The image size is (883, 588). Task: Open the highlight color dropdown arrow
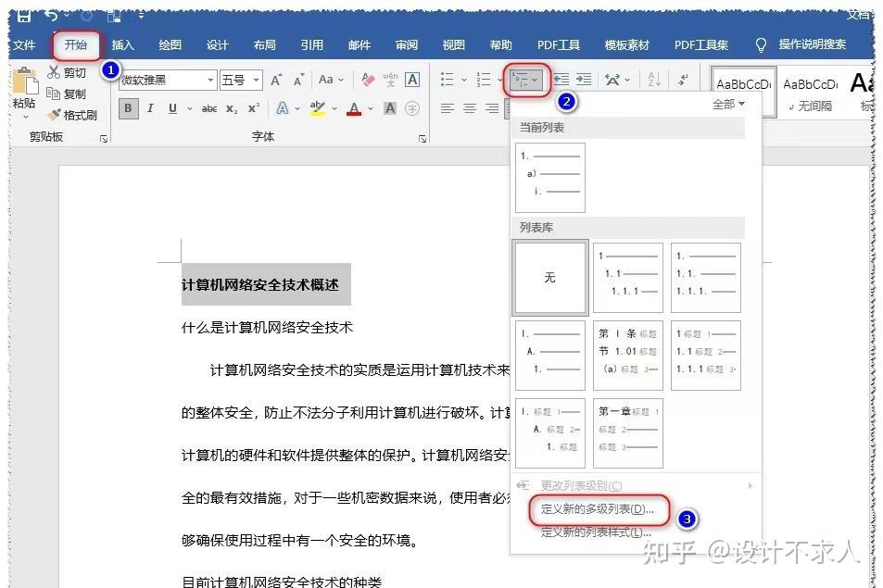tap(334, 108)
